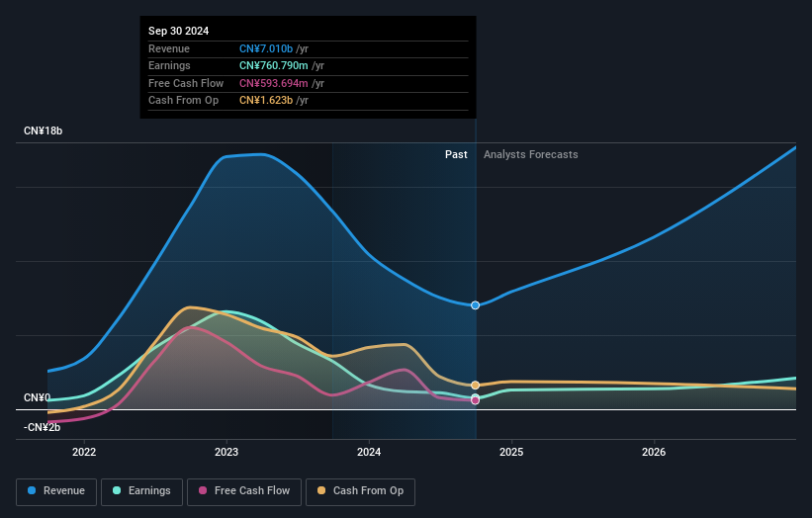812x518 pixels.
Task: Click the 2023 x-axis label
Action: (226, 453)
